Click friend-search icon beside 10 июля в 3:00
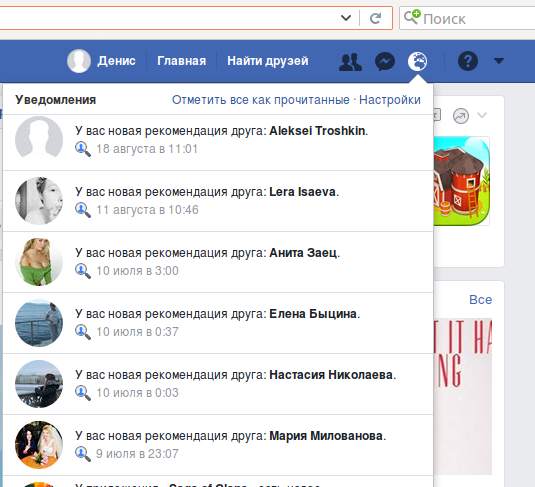 click(83, 271)
